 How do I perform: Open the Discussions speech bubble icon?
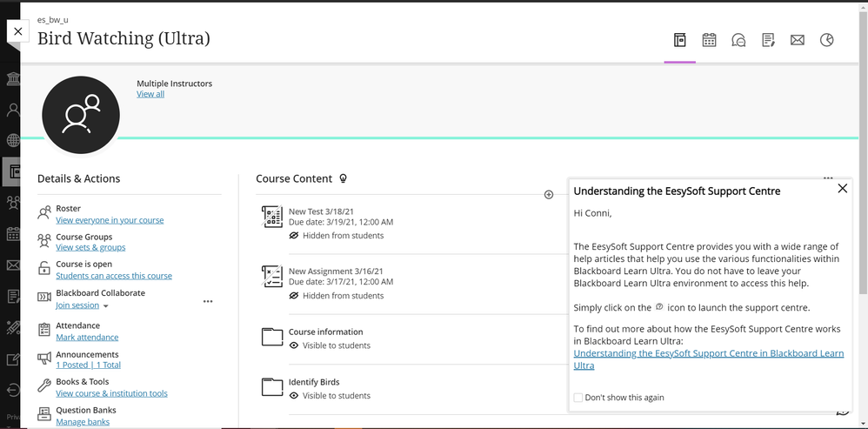[x=738, y=40]
